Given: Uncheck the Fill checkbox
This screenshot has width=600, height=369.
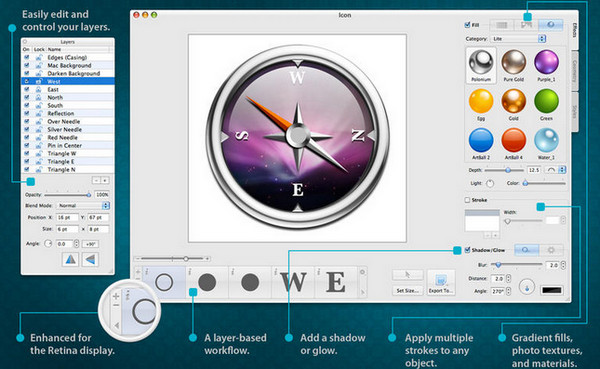Looking at the screenshot, I should pyautogui.click(x=467, y=25).
